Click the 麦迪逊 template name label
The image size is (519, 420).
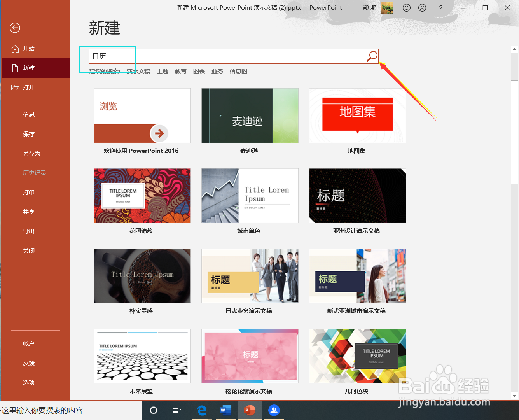point(249,151)
